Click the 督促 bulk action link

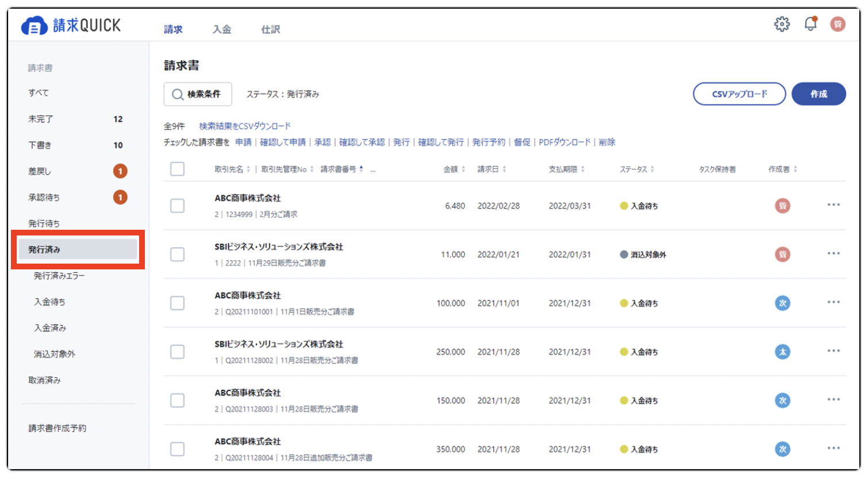click(x=522, y=142)
